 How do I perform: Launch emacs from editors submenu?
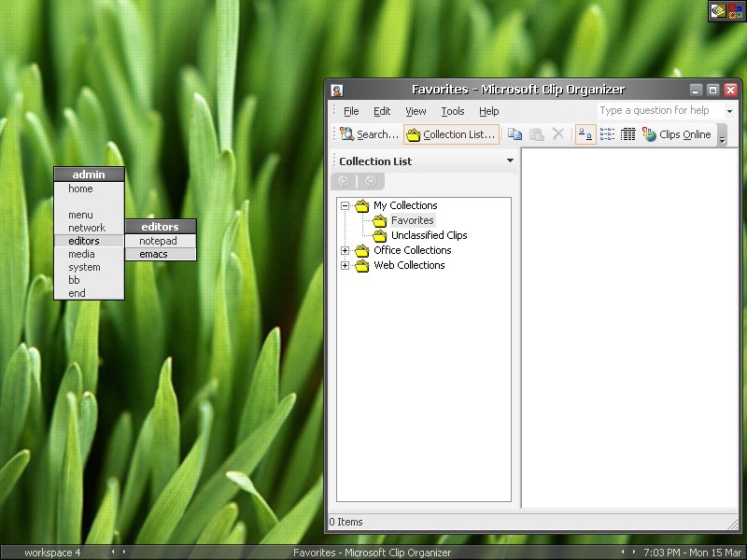[161, 254]
